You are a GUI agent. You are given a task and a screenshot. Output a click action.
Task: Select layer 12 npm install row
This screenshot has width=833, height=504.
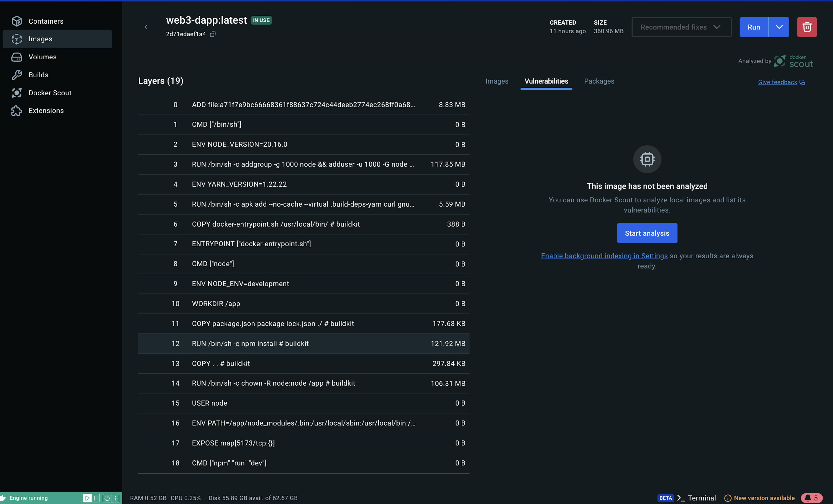click(x=303, y=343)
